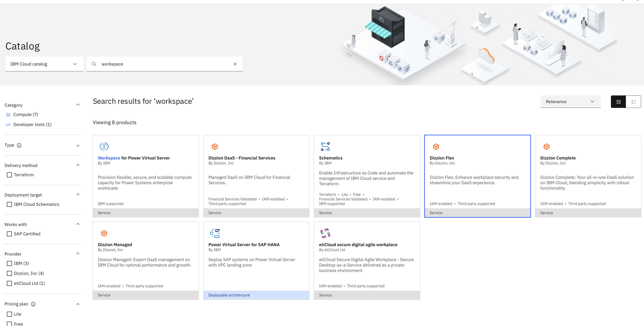
Task: Click the Deployable architecture card footer
Action: click(x=256, y=295)
